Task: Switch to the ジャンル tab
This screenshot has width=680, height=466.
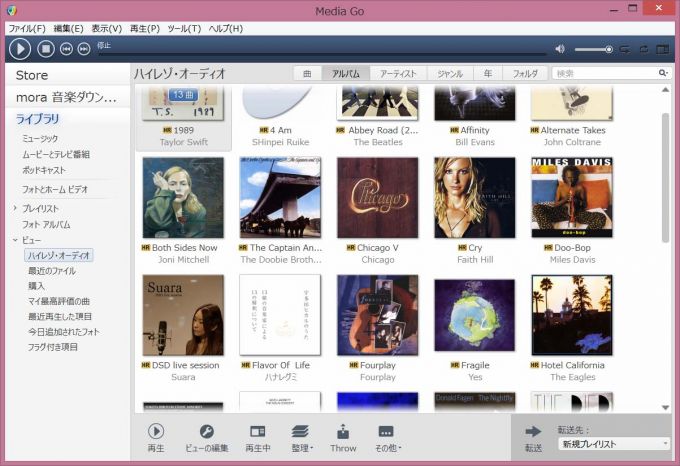Action: tap(450, 74)
